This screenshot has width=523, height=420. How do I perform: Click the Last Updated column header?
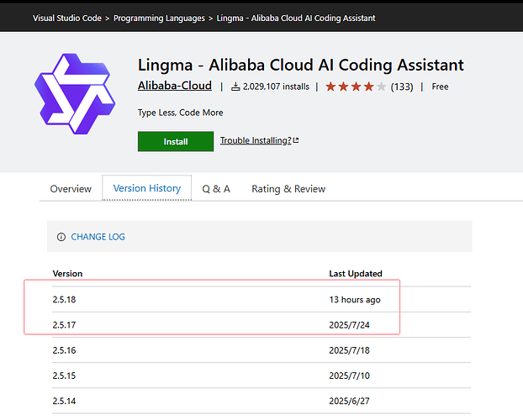coord(356,274)
